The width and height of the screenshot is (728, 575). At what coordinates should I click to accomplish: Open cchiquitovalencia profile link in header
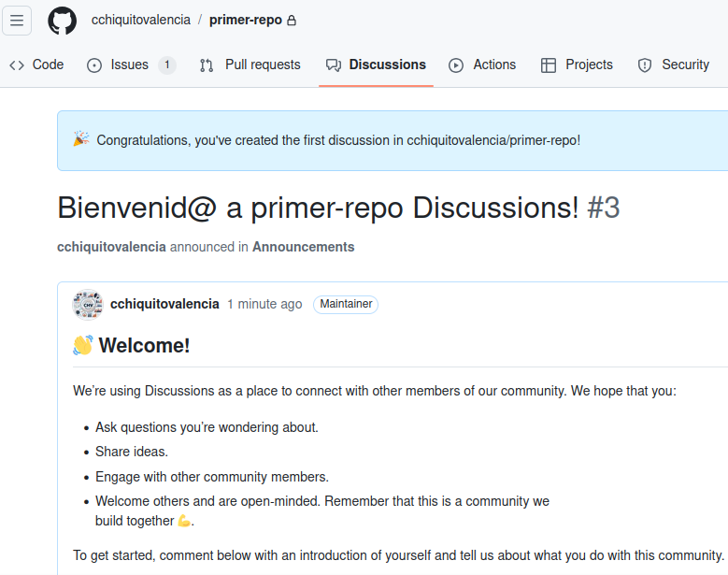coord(141,20)
